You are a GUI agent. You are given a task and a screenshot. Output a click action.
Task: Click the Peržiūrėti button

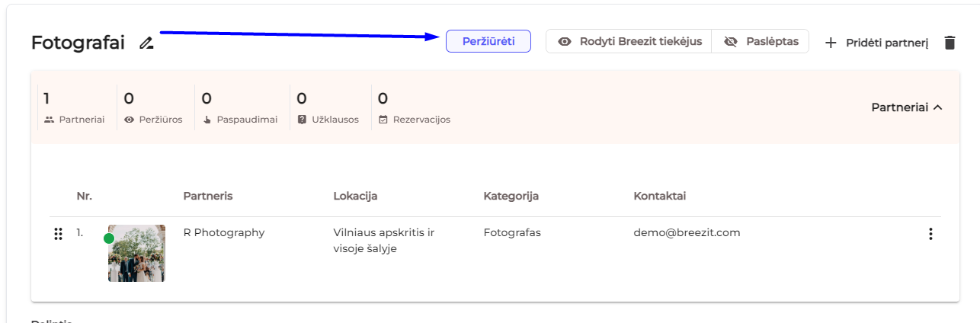click(x=488, y=41)
